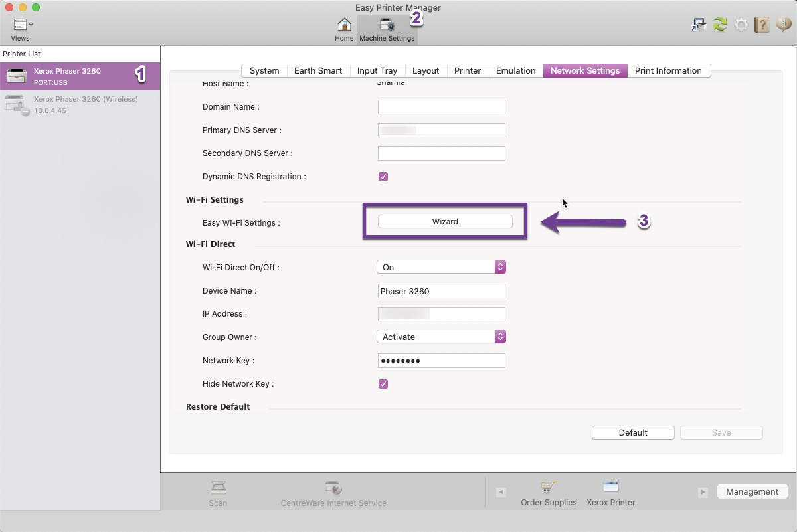The height and width of the screenshot is (532, 797).
Task: Zoom window with green traffic light
Action: [36, 7]
